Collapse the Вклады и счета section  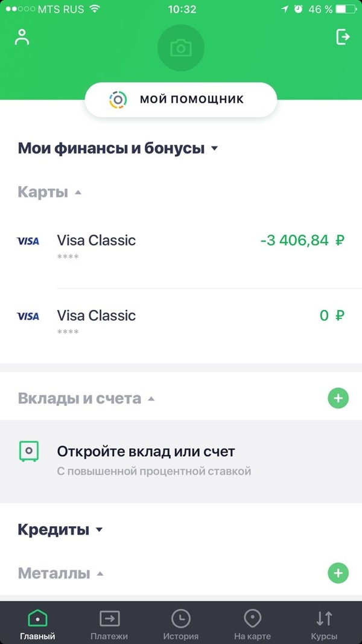click(x=151, y=399)
